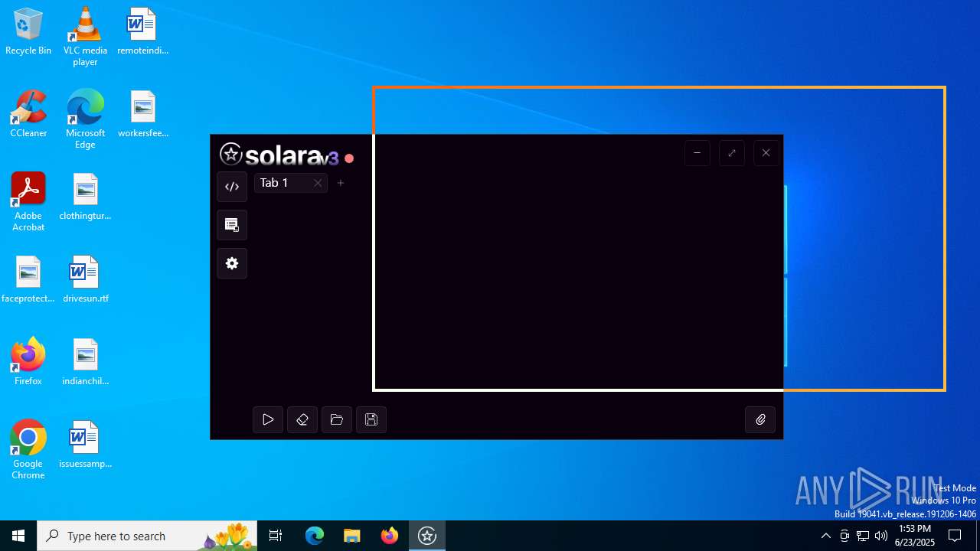
Task: Select the indianchil... image file
Action: point(85,362)
